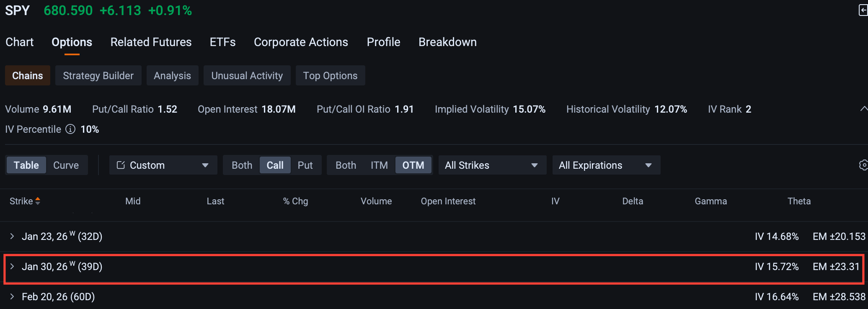Expand the Jan 23, 26 (32D) expiration
Screen dimensions: 868x309
(x=12, y=236)
